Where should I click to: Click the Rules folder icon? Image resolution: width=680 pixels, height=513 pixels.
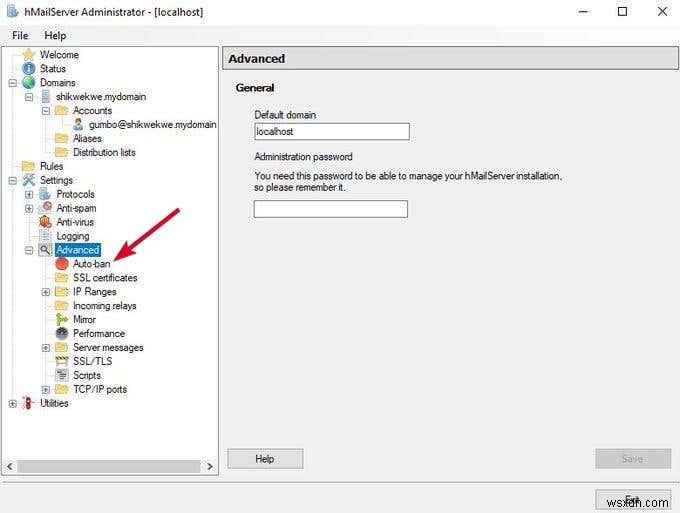pos(29,166)
